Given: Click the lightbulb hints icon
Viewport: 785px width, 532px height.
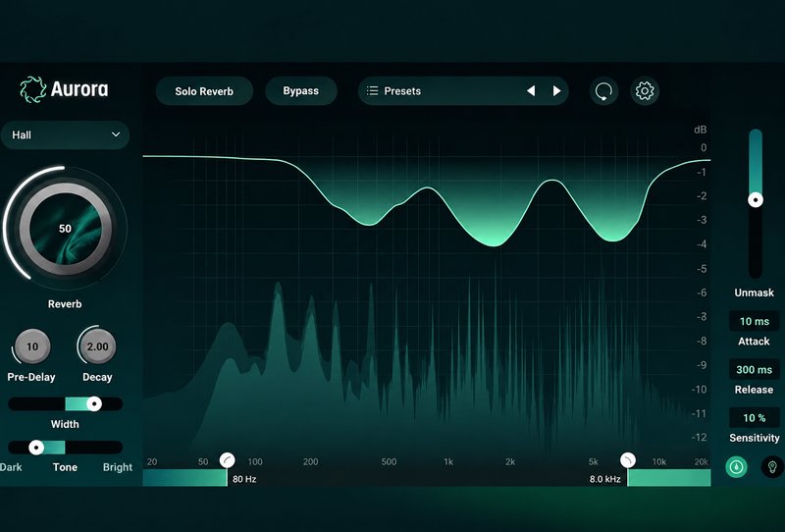Looking at the screenshot, I should pos(772,467).
